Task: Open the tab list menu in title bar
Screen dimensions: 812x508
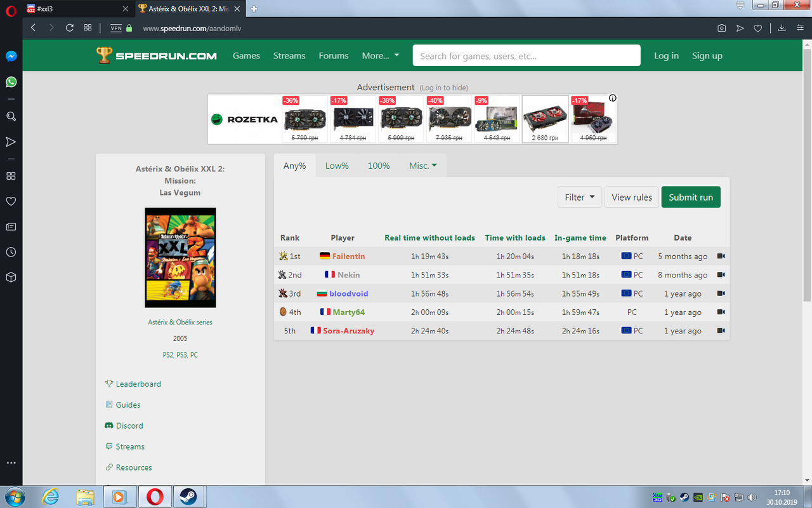Action: pos(740,5)
